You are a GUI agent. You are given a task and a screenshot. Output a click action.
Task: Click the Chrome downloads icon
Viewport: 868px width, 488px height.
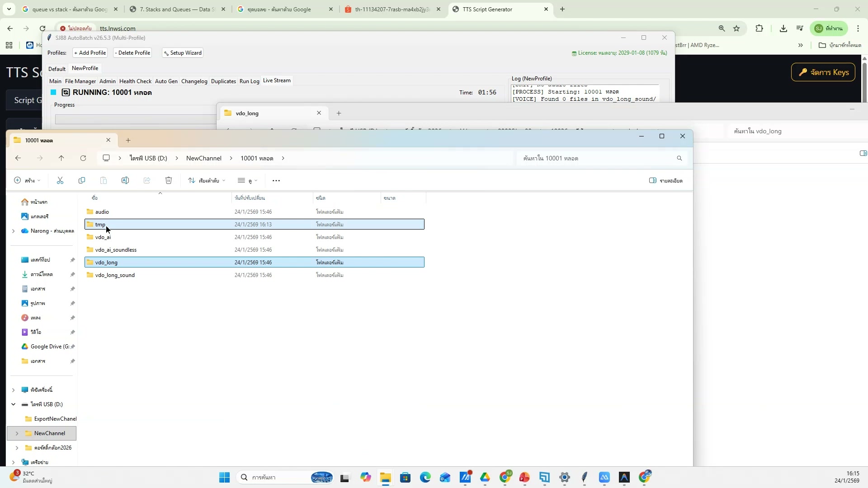pyautogui.click(x=783, y=28)
